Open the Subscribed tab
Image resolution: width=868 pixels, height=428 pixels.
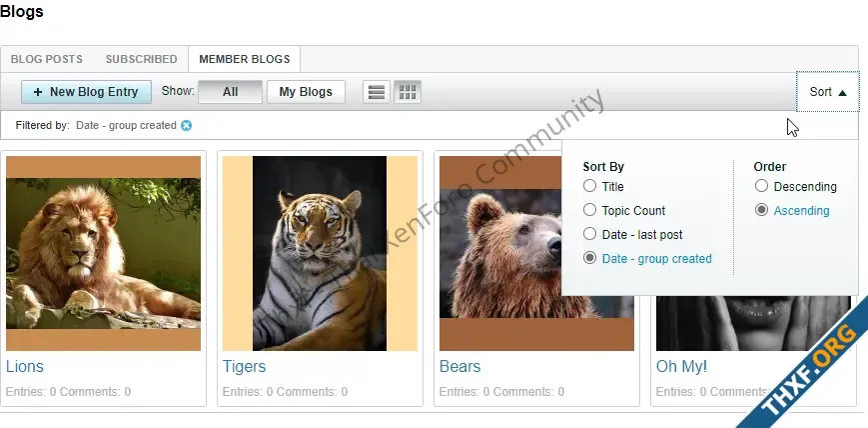(141, 59)
